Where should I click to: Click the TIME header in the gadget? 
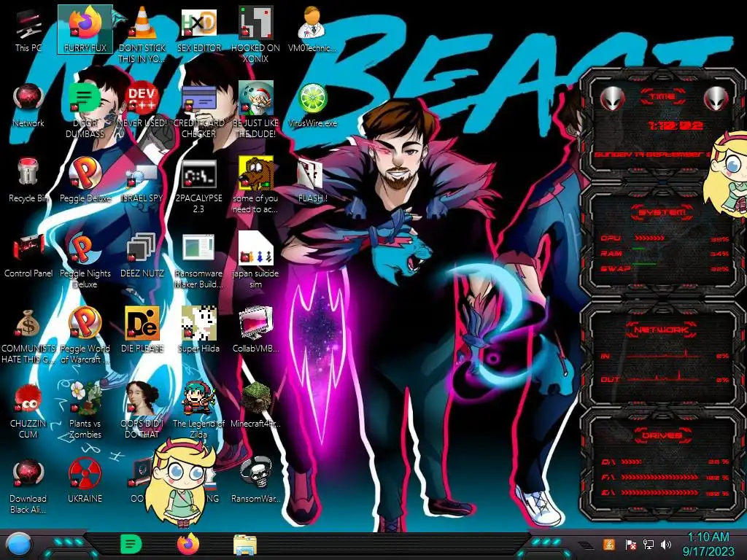[662, 97]
